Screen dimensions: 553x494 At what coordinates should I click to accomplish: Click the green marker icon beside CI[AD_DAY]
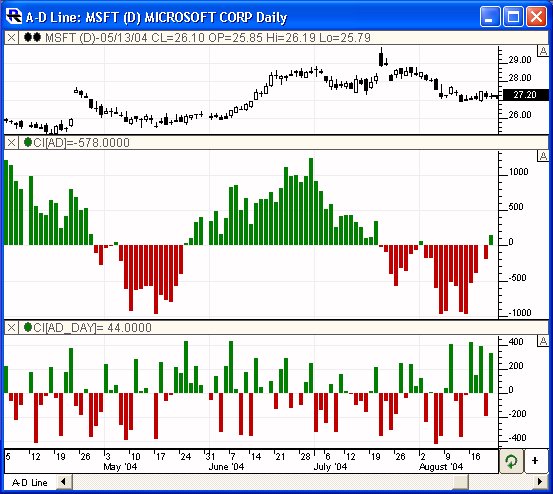tap(28, 327)
